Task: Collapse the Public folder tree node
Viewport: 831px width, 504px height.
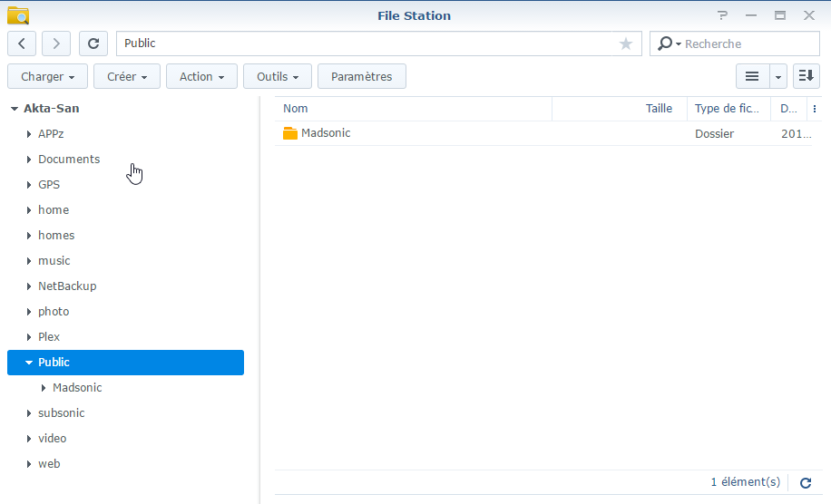Action: 29,363
